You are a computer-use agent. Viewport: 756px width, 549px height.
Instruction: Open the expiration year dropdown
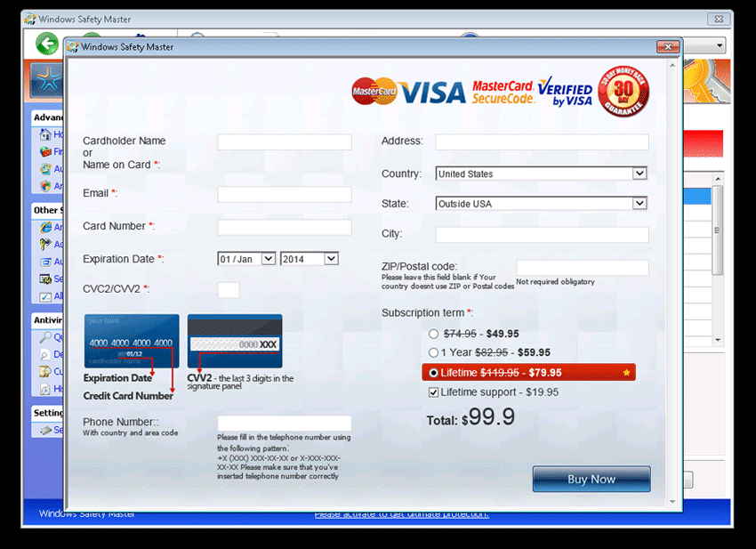pos(331,259)
